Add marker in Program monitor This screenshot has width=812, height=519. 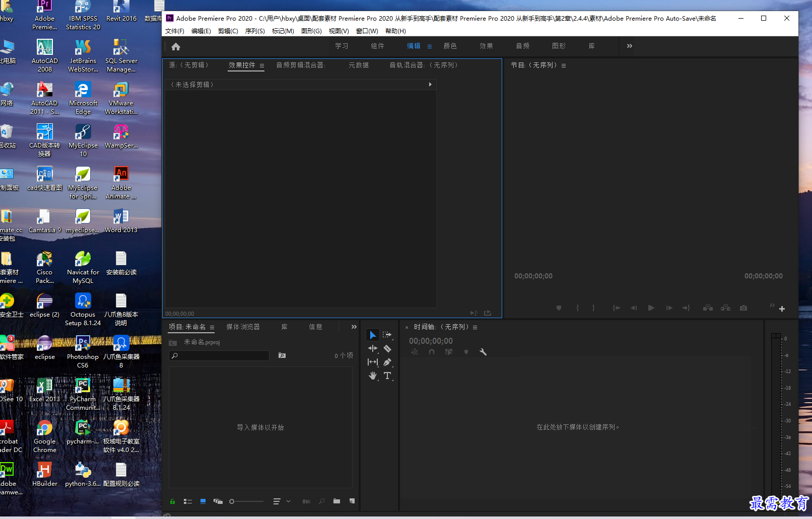click(x=559, y=308)
